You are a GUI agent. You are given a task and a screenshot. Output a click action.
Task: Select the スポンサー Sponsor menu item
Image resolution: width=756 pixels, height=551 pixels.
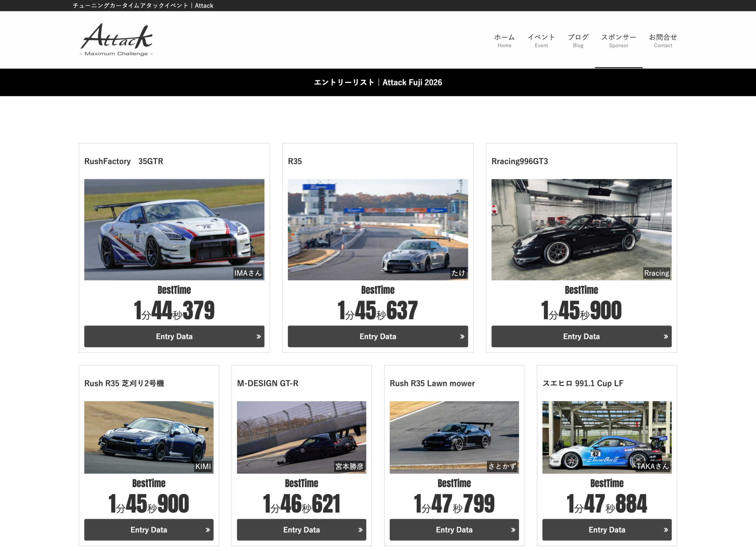click(618, 40)
